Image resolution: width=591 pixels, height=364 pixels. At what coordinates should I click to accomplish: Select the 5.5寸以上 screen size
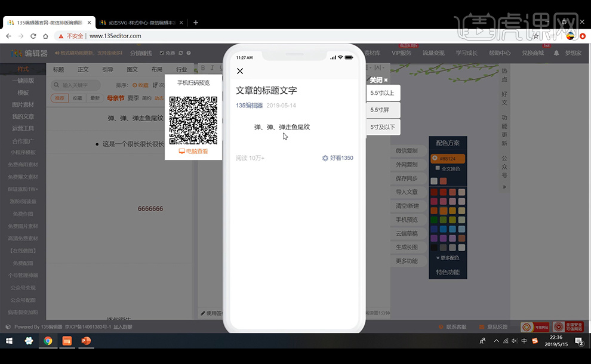click(383, 93)
